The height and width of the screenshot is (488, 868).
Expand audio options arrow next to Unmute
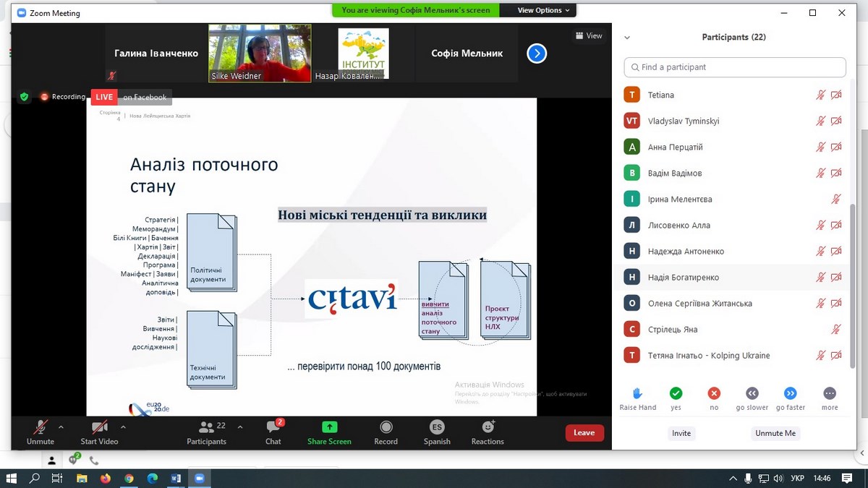61,427
